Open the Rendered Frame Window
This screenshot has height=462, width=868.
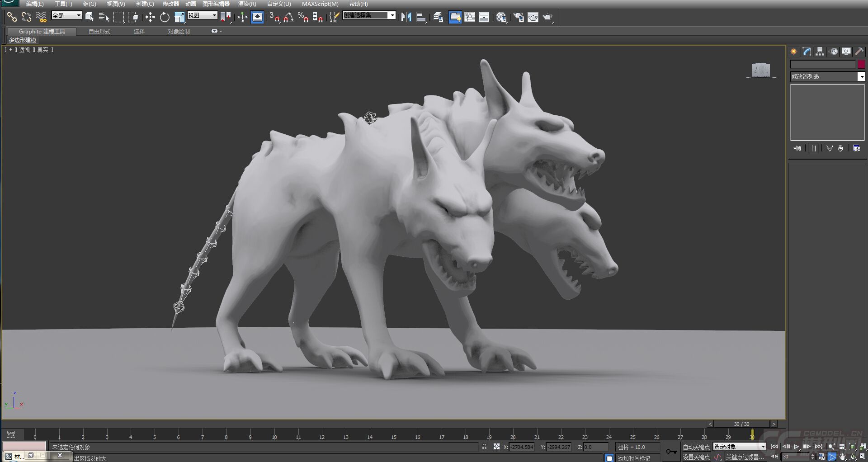[x=533, y=17]
